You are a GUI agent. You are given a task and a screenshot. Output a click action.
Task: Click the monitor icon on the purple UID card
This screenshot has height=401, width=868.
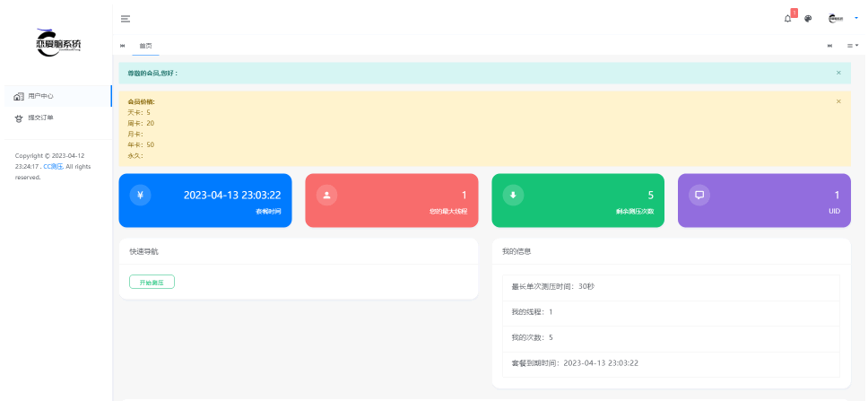point(699,195)
